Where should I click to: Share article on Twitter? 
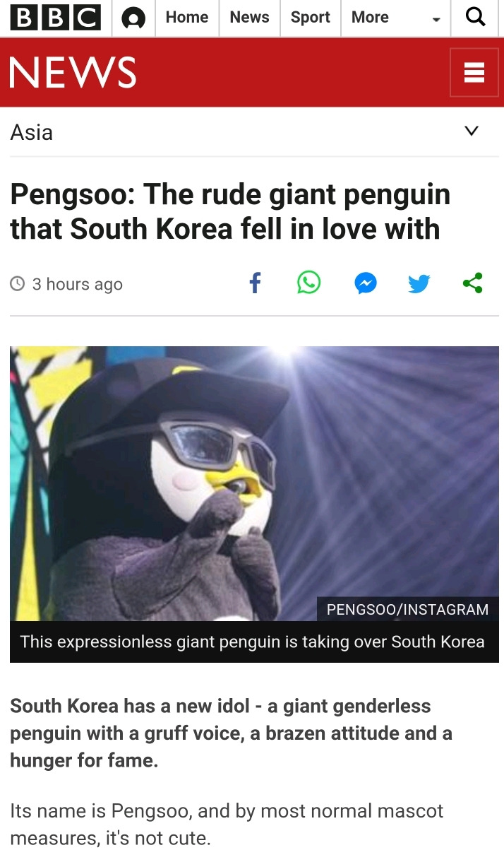[x=419, y=284]
